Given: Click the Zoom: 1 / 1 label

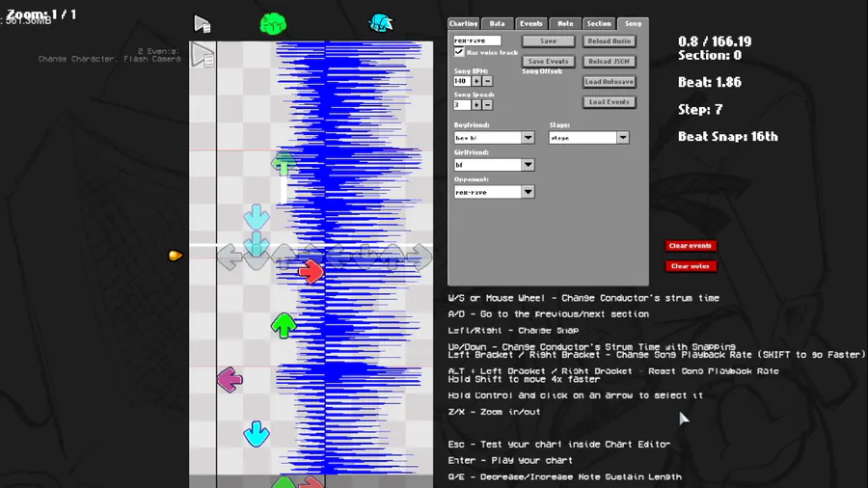Looking at the screenshot, I should [x=41, y=14].
